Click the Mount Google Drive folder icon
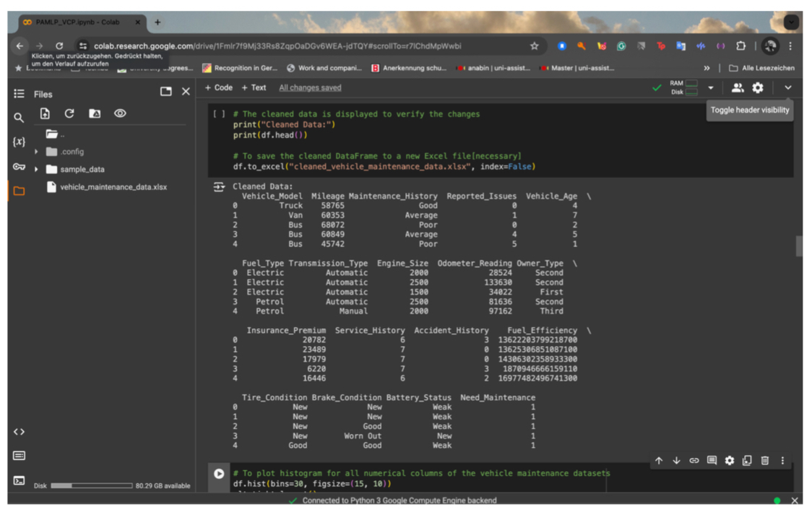This screenshot has height=515, width=812. point(95,113)
